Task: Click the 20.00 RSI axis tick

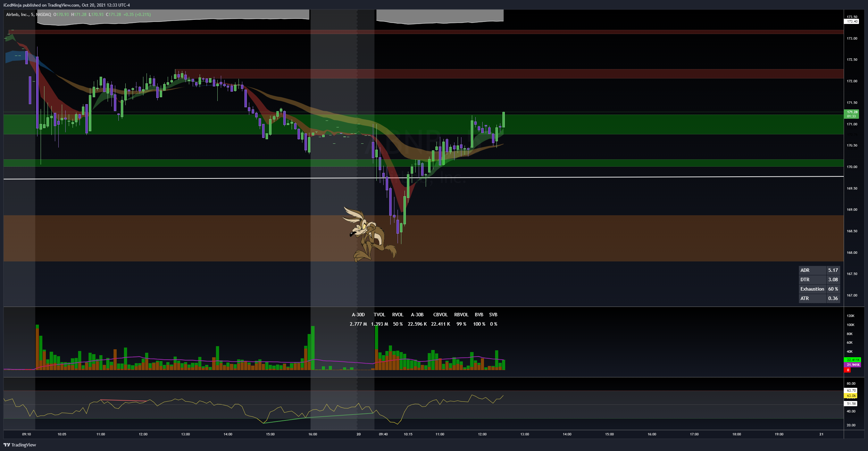Action: tap(851, 425)
